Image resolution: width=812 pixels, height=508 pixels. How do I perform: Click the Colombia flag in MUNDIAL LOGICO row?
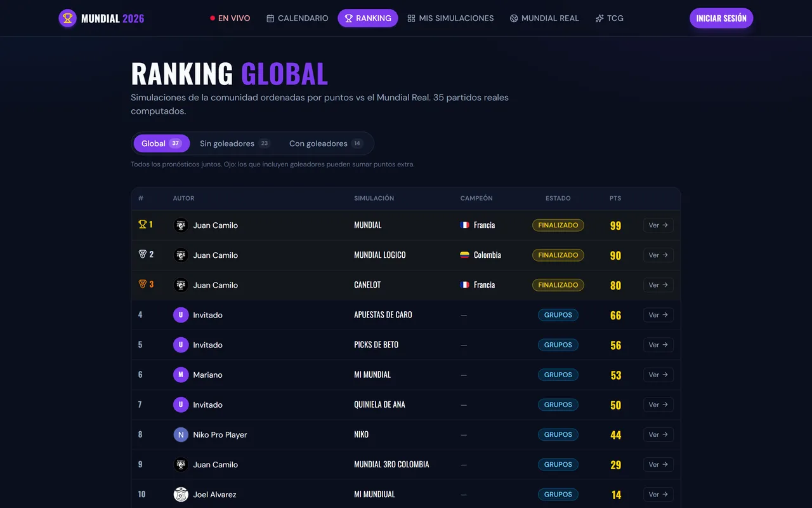pos(465,255)
